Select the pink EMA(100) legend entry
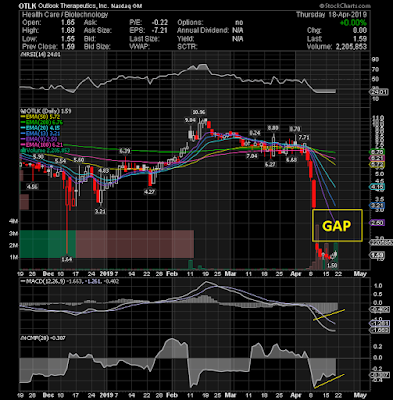Screen dimensions: 393x400 (x=37, y=145)
